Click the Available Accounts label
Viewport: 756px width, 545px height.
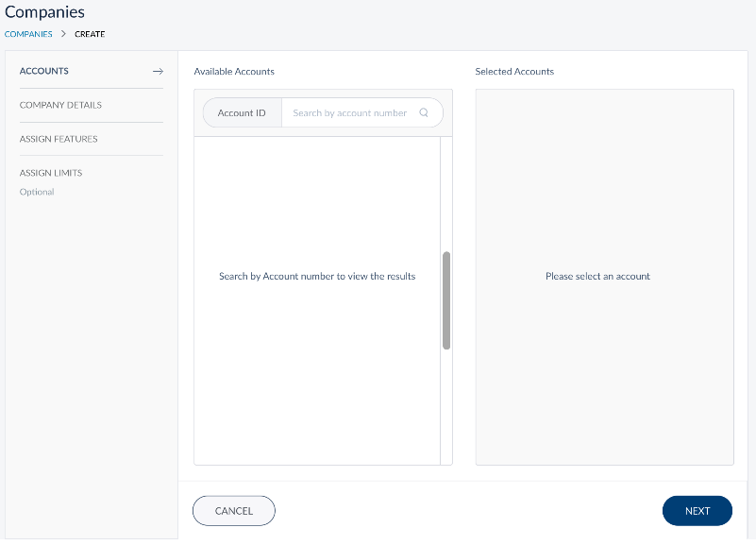pos(234,71)
